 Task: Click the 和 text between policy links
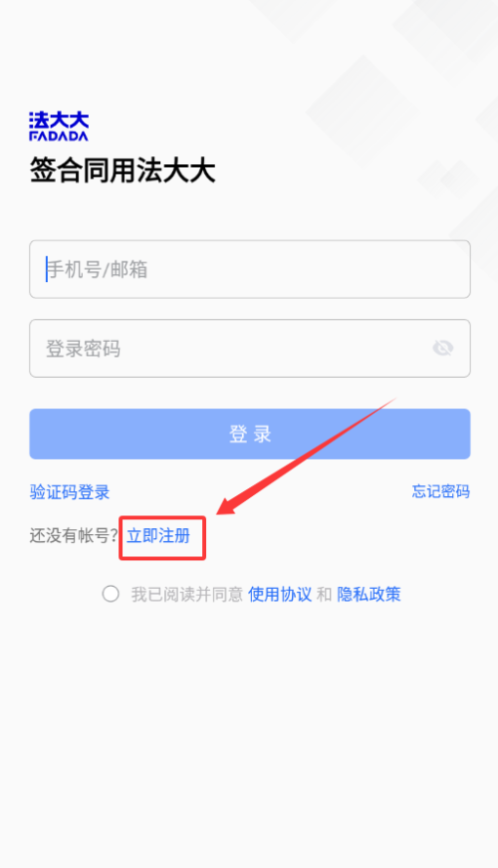pyautogui.click(x=325, y=594)
